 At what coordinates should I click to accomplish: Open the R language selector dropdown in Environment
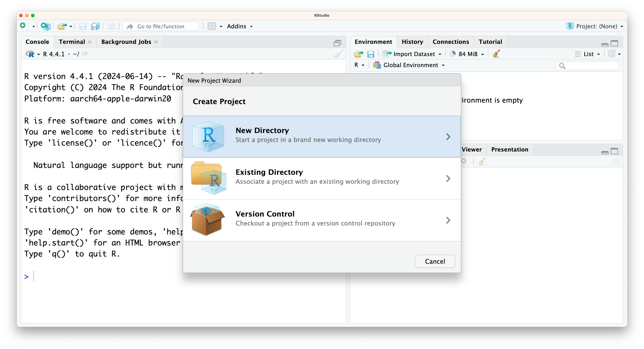point(359,65)
